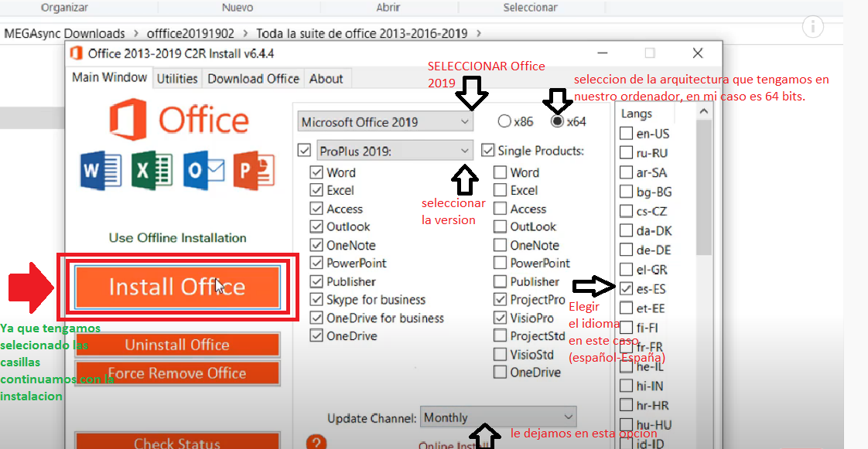The width and height of the screenshot is (868, 449).
Task: Open the Microsoft Office 2019 version dropdown
Action: pos(385,121)
